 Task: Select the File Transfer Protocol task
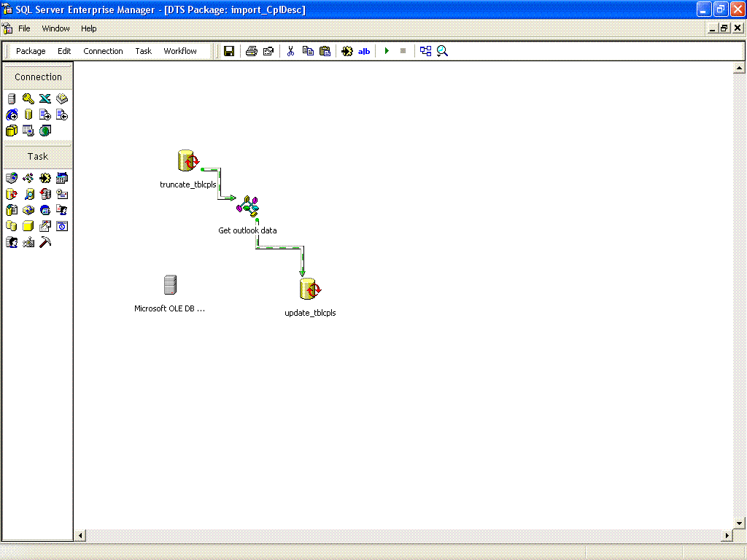pos(12,178)
